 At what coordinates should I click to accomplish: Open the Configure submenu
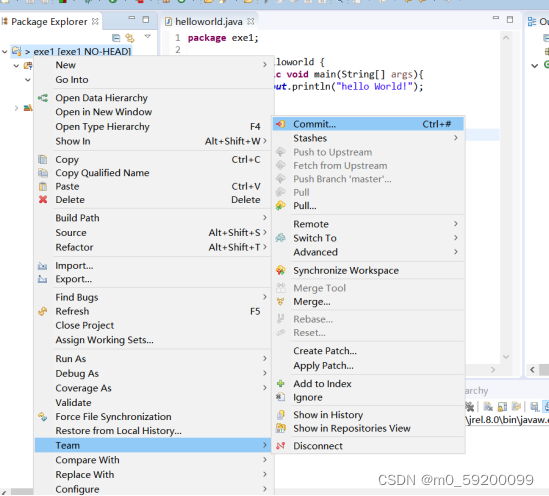click(153, 489)
